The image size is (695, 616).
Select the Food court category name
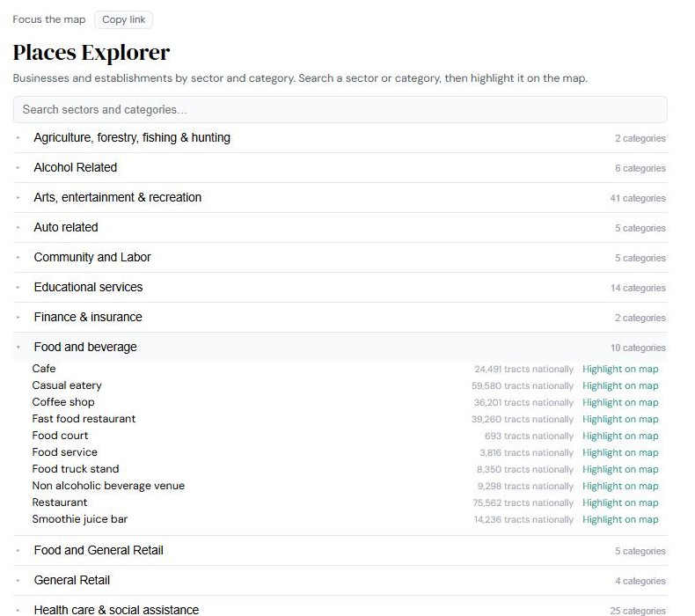click(x=61, y=436)
